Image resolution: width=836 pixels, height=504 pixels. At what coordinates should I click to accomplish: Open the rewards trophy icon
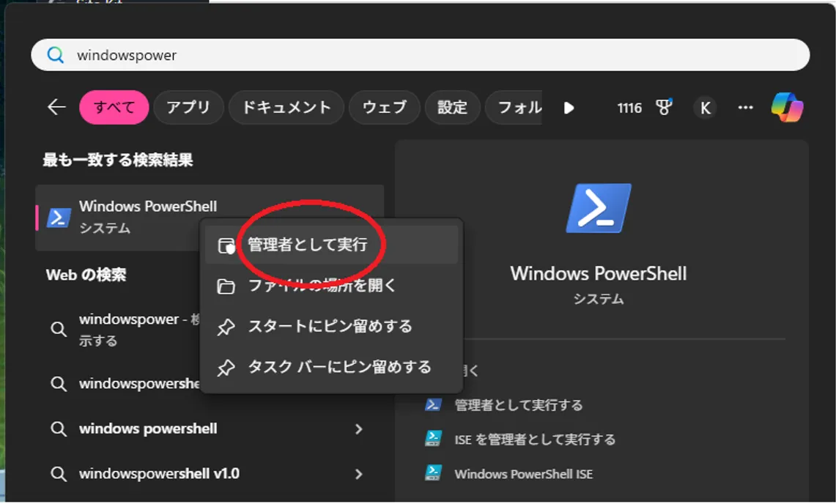pos(664,107)
